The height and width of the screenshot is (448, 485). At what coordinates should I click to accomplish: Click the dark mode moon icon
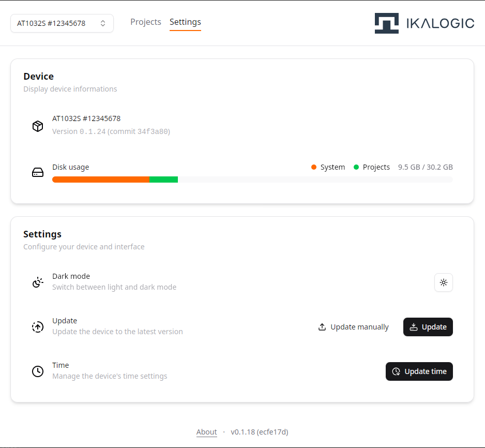[x=38, y=282]
